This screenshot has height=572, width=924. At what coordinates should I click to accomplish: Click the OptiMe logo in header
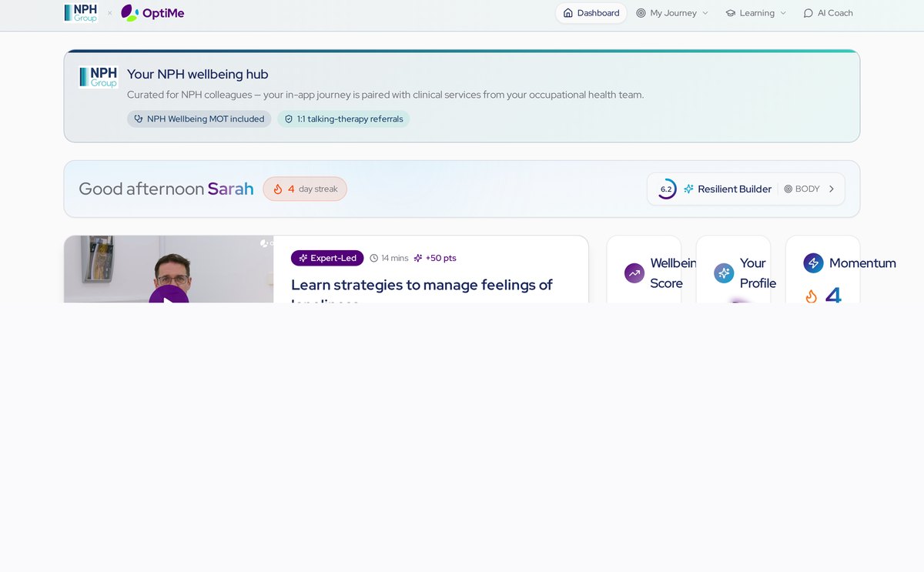coord(152,13)
